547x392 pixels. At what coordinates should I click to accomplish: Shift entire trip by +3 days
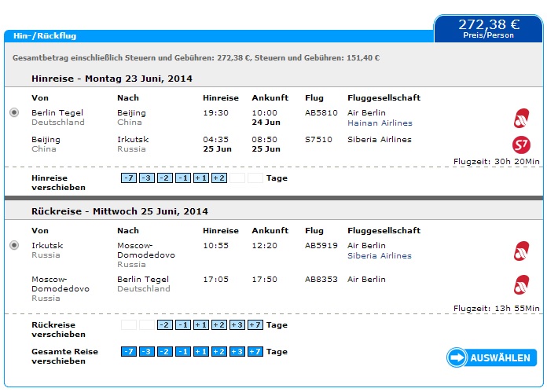tap(237, 352)
